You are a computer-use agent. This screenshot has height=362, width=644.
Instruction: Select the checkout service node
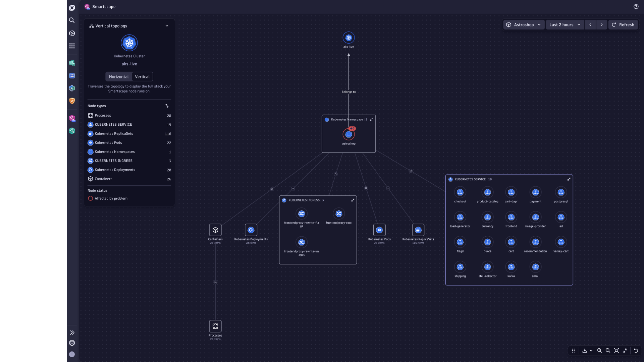pyautogui.click(x=460, y=192)
